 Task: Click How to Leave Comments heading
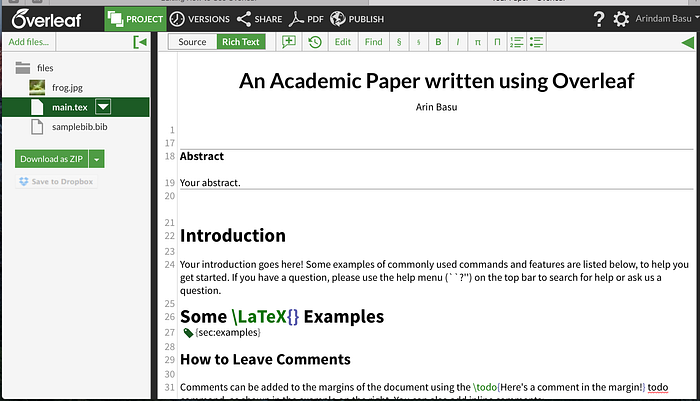(x=265, y=359)
